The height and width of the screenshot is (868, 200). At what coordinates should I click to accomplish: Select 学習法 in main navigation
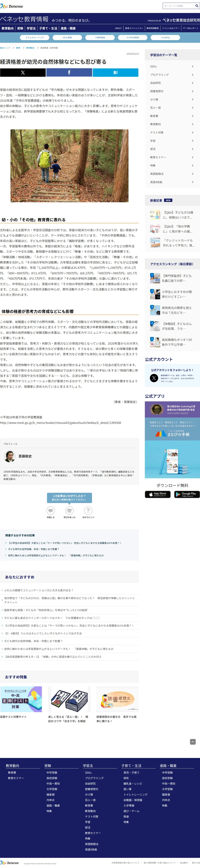tap(31, 28)
